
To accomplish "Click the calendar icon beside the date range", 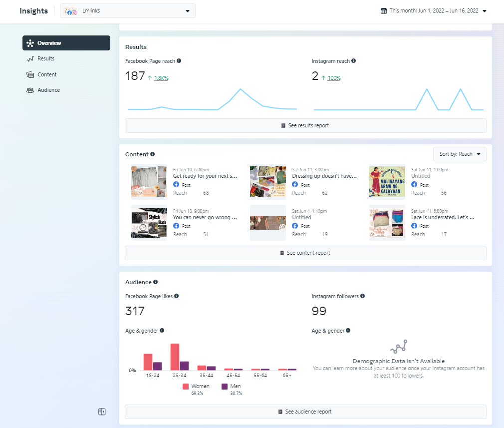I will [x=383, y=11].
